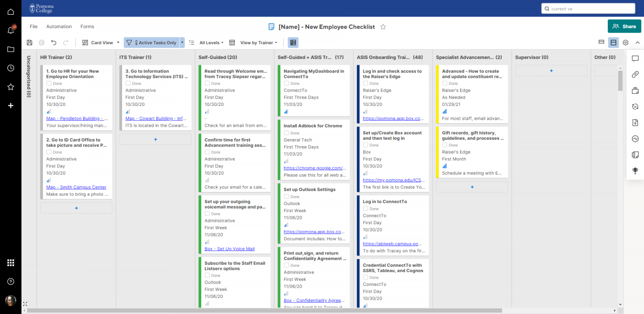Screen dimensions: 644x314
Task: Open the settings gear icon
Action: click(625, 42)
